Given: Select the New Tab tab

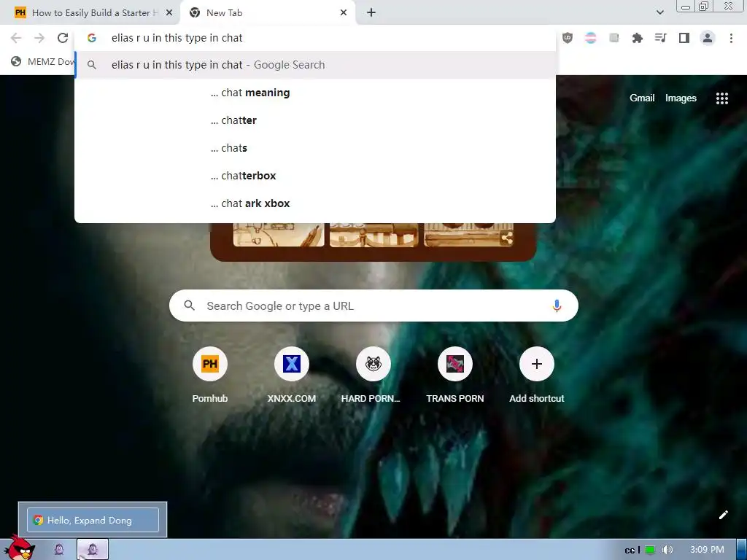Looking at the screenshot, I should 268,13.
